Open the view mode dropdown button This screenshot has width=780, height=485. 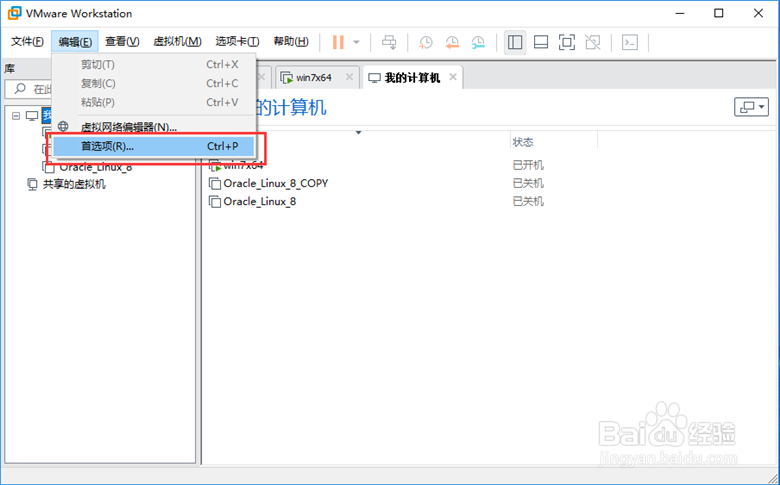752,107
